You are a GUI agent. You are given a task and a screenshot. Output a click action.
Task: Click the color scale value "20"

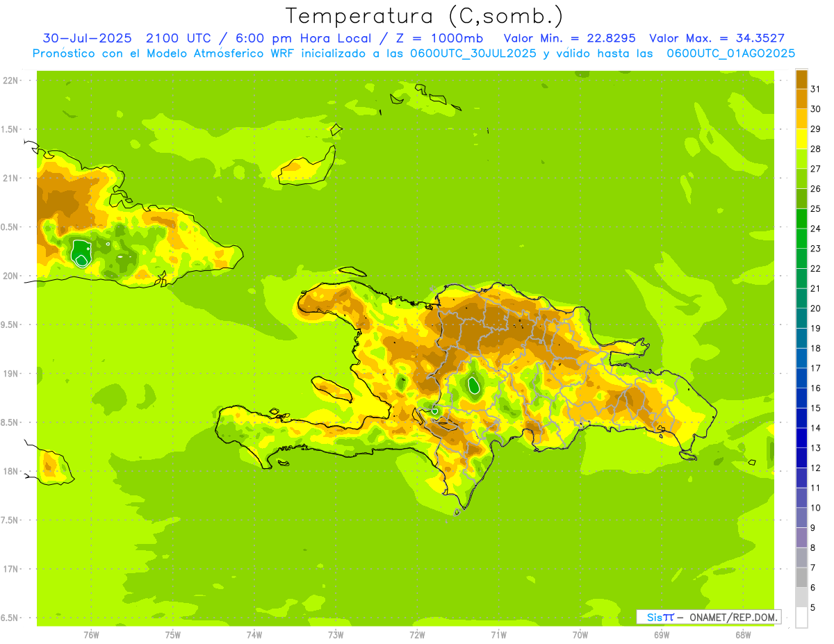click(x=815, y=308)
